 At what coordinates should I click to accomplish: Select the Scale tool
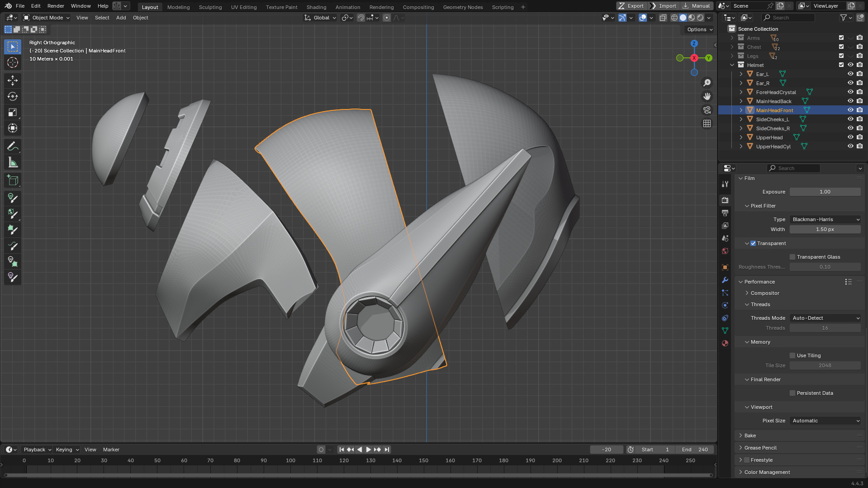click(x=13, y=112)
